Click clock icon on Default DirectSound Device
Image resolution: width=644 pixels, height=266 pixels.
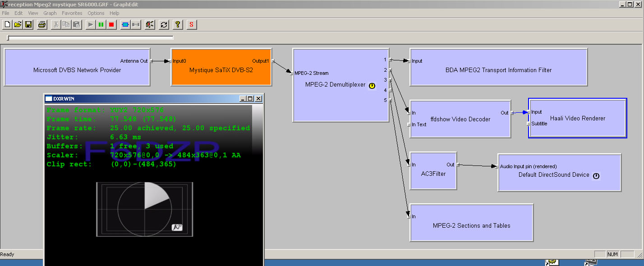tap(596, 176)
